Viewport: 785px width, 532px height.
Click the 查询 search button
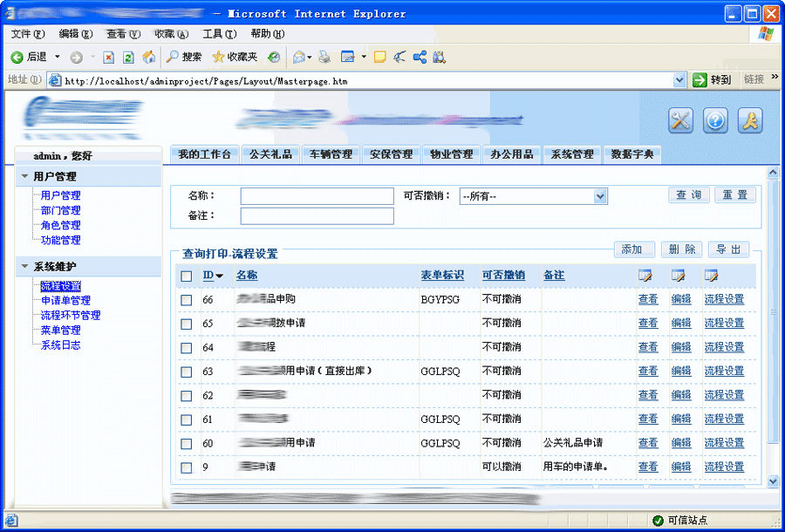[689, 195]
